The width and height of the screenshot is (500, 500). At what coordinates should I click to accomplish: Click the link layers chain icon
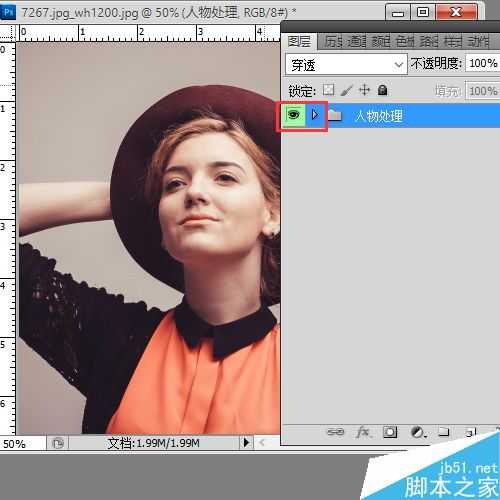click(x=335, y=432)
